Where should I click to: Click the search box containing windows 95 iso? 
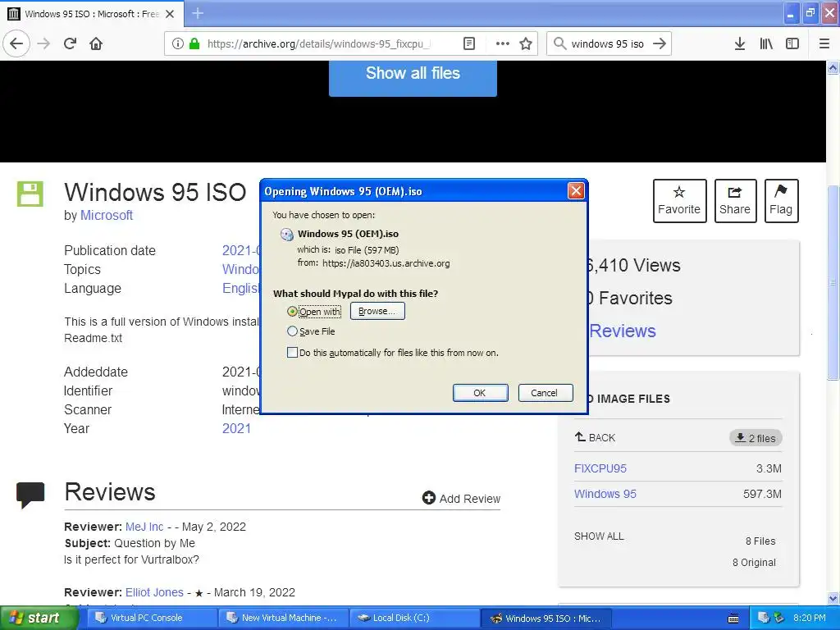point(607,44)
